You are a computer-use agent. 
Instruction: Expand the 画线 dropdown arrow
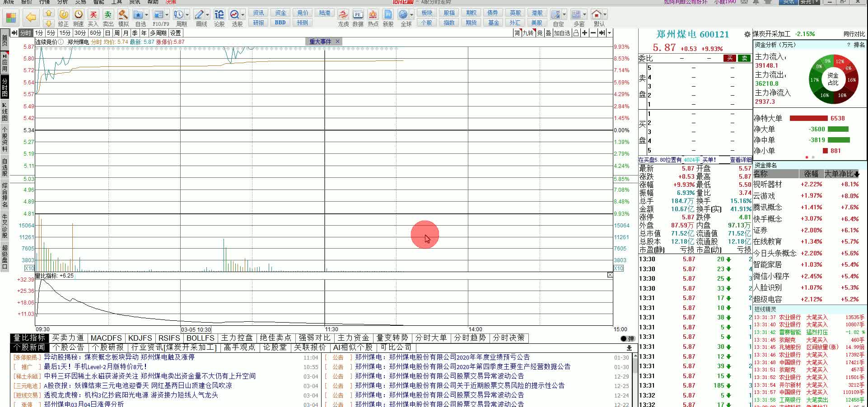[207, 15]
